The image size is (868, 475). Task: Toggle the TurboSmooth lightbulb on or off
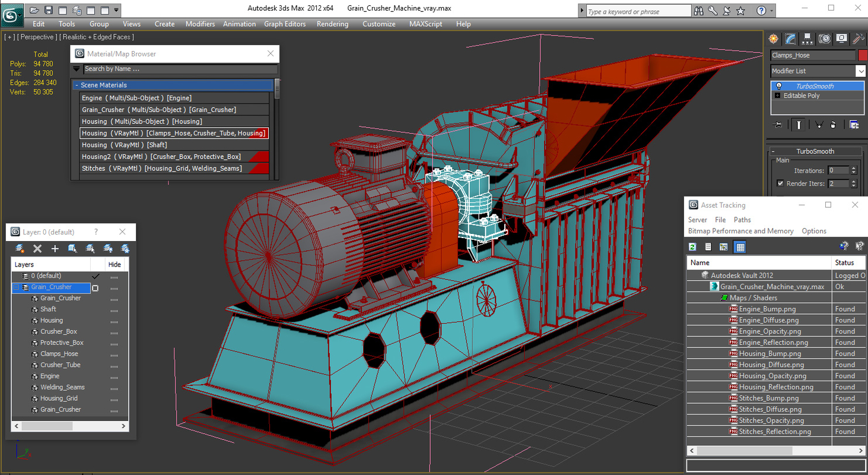click(779, 86)
